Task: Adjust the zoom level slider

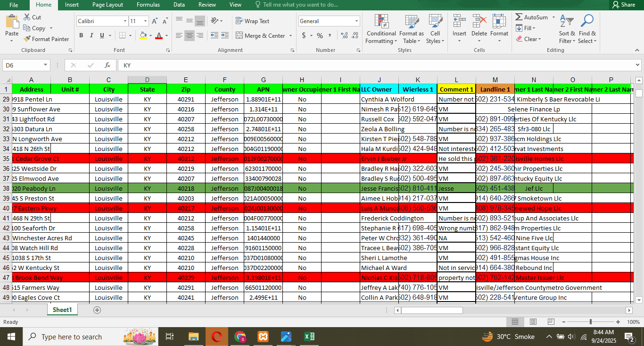Action: pos(591,322)
